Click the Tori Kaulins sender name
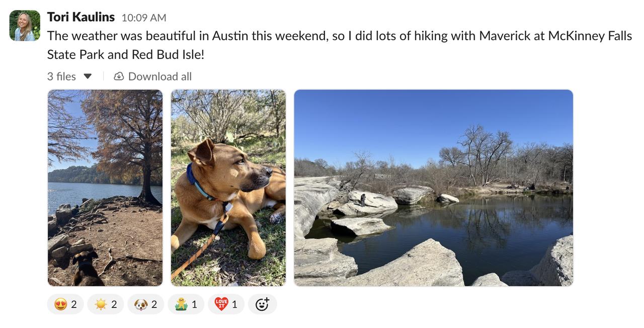 (x=80, y=17)
